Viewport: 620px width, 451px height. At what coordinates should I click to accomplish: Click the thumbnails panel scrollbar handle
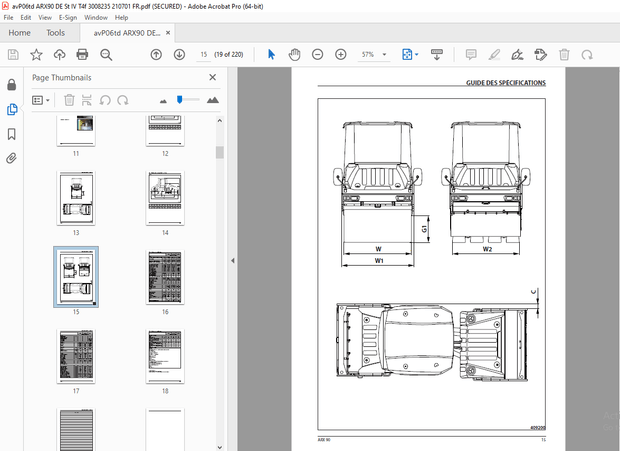pos(220,152)
